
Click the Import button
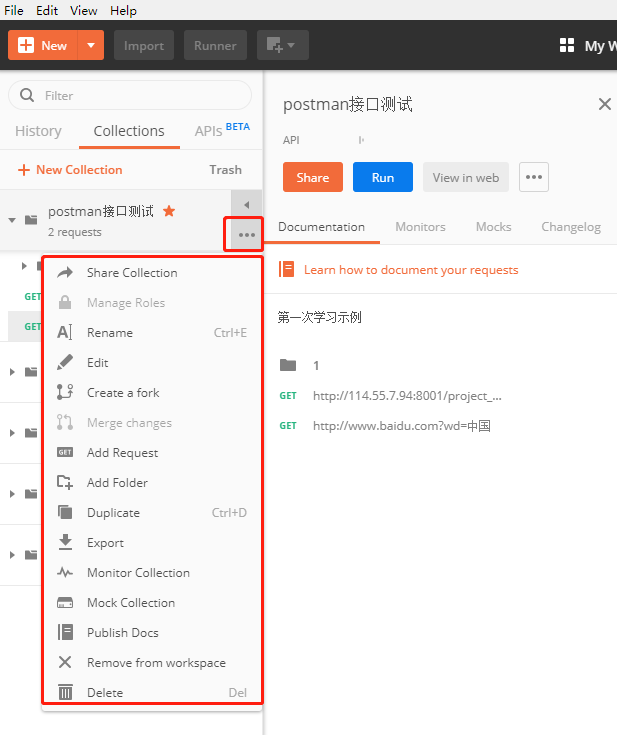click(143, 45)
